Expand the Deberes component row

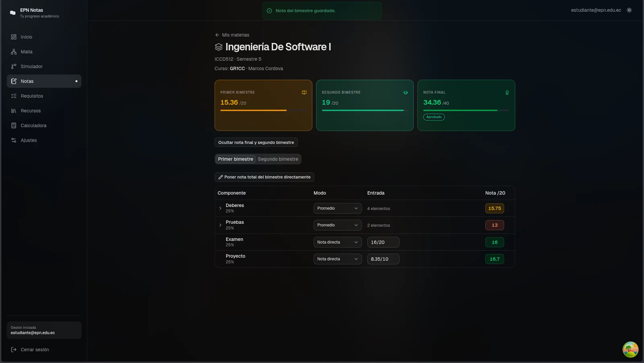point(220,208)
